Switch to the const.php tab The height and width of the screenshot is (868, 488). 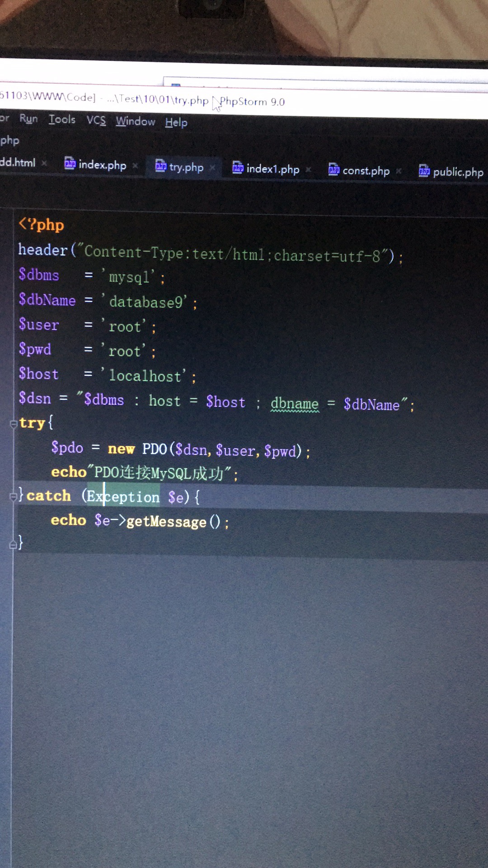point(366,171)
